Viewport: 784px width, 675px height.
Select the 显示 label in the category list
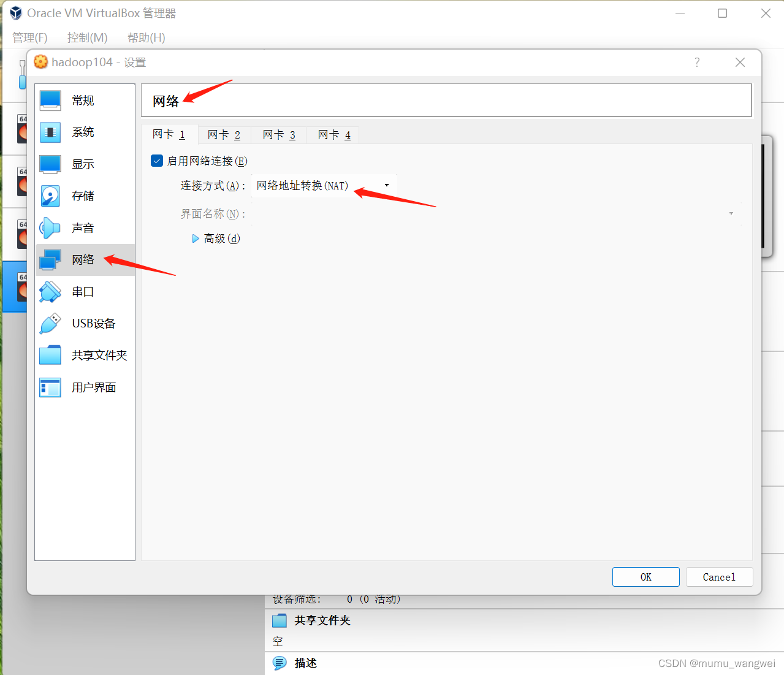[83, 164]
